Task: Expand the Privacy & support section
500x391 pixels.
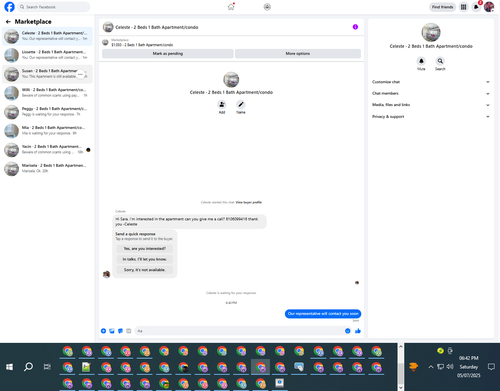Action: click(431, 117)
